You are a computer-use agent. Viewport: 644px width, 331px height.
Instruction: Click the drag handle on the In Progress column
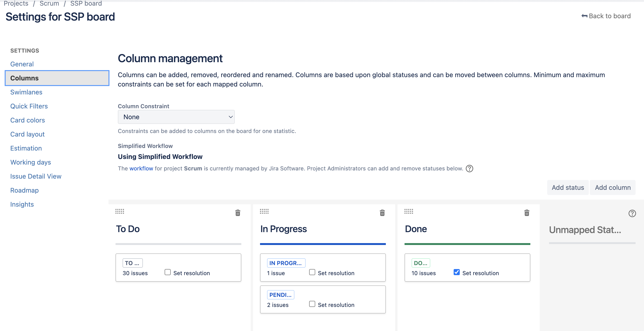pos(264,211)
